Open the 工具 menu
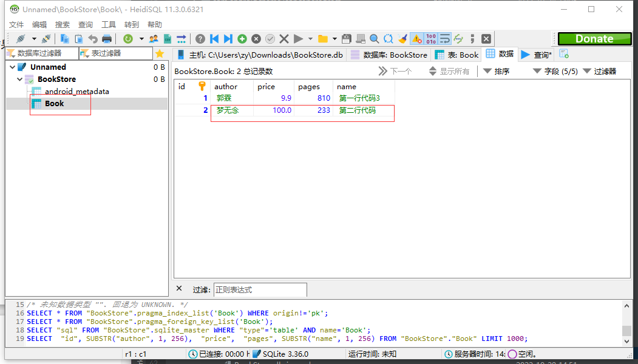Image resolution: width=638 pixels, height=364 pixels. [x=108, y=25]
